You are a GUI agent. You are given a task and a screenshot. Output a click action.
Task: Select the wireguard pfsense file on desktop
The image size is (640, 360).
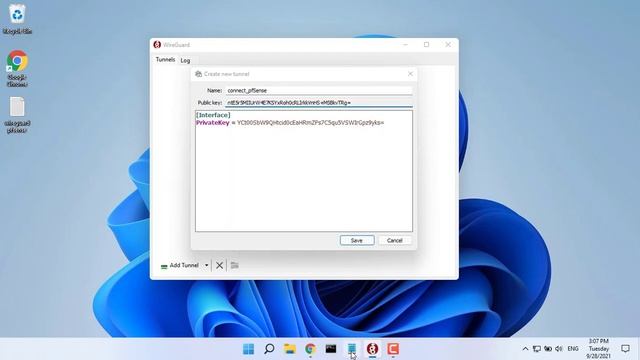pyautogui.click(x=17, y=115)
